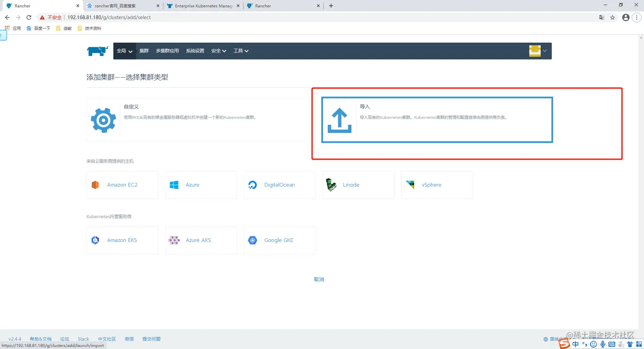This screenshot has height=349, width=644.
Task: Click the v2.4.4 version link
Action: (15, 339)
